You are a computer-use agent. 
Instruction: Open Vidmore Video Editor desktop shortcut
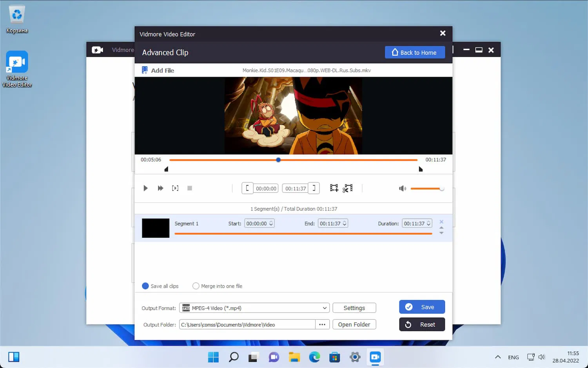click(x=17, y=69)
